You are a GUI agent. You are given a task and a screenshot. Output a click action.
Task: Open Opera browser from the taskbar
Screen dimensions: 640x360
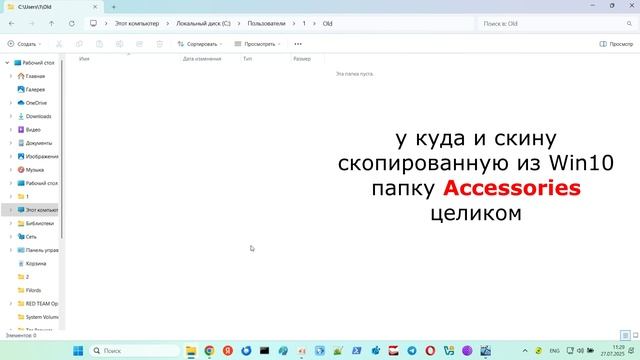point(430,351)
